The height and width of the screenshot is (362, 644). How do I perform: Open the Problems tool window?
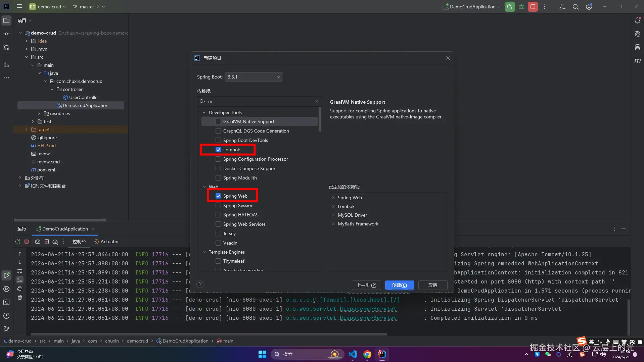[x=6, y=316]
